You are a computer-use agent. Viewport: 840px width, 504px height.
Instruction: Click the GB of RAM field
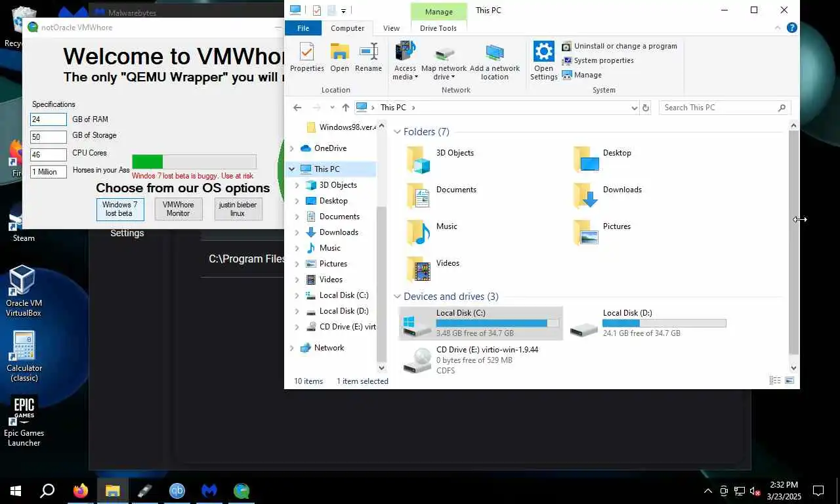click(48, 119)
